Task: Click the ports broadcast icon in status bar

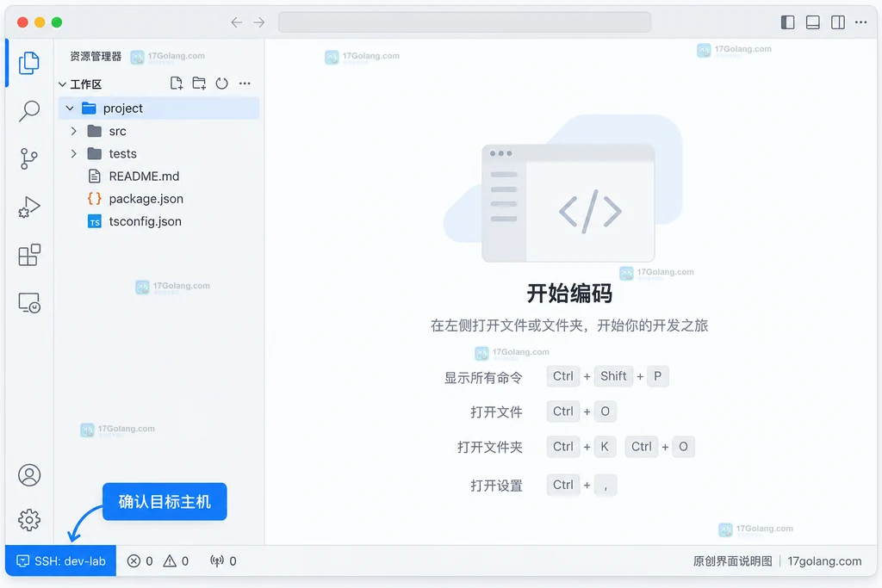Action: [216, 561]
